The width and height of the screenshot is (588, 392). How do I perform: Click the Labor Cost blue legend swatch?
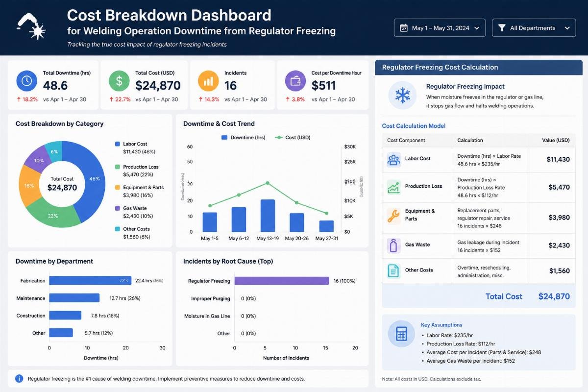click(x=117, y=144)
